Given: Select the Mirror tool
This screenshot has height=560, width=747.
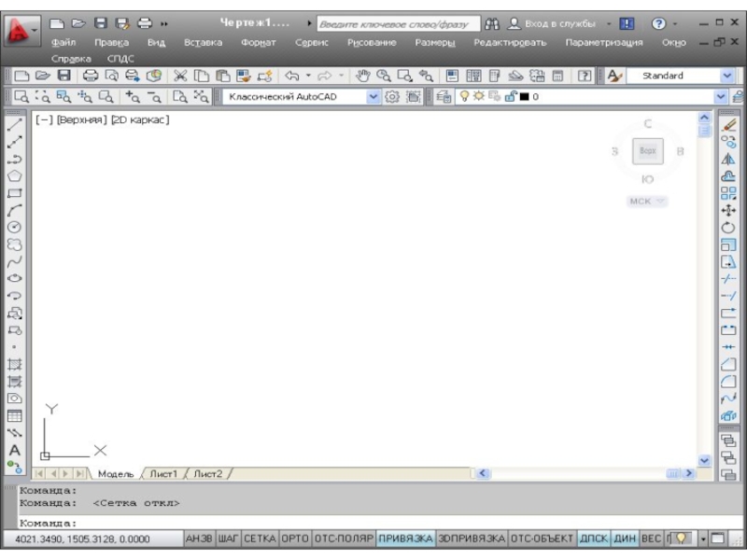Looking at the screenshot, I should (x=728, y=159).
